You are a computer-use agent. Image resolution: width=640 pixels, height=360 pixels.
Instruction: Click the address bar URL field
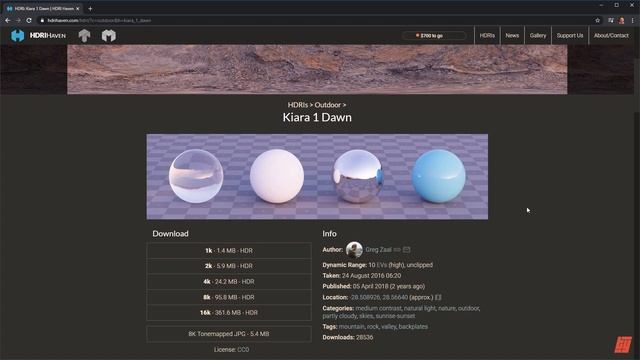click(314, 20)
